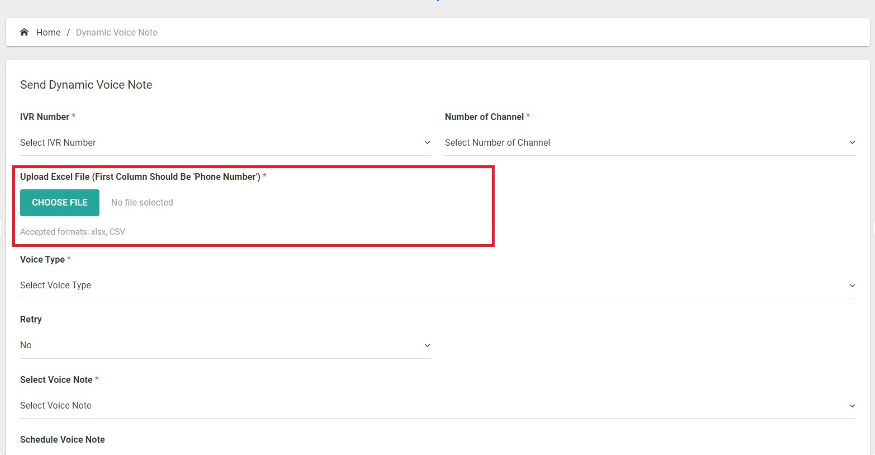Image resolution: width=875 pixels, height=455 pixels.
Task: Click the IVR Number dropdown chevron
Action: point(427,143)
